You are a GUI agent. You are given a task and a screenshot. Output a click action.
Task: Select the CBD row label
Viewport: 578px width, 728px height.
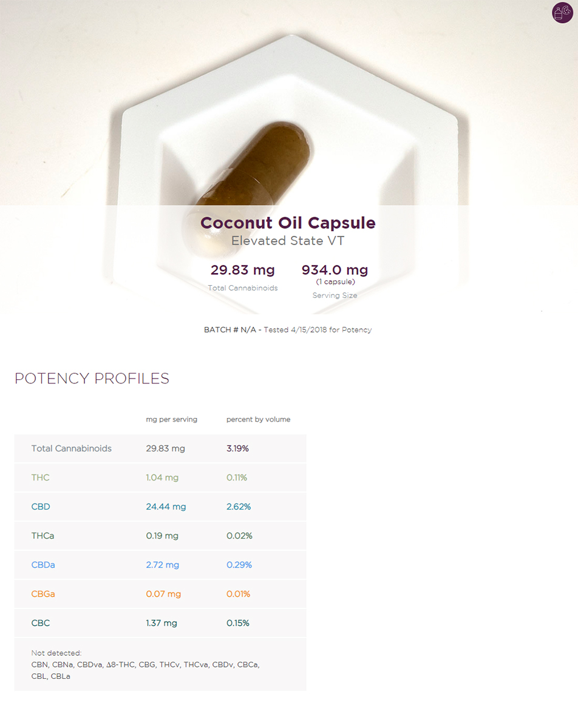tap(41, 507)
